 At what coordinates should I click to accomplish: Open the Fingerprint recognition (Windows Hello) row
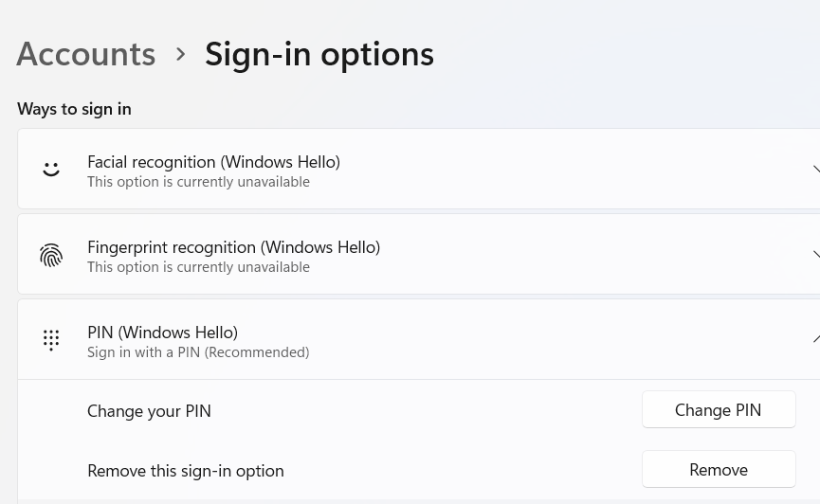point(418,254)
